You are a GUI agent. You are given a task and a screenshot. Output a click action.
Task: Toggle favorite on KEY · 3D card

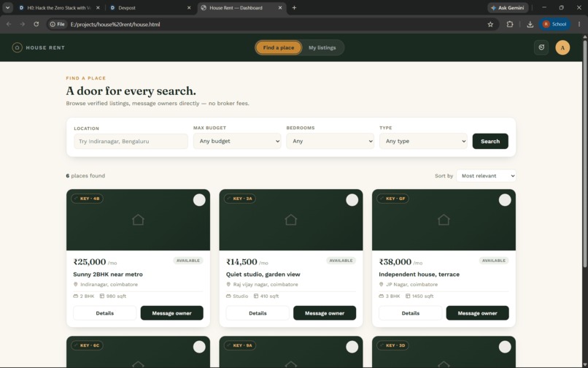click(505, 347)
